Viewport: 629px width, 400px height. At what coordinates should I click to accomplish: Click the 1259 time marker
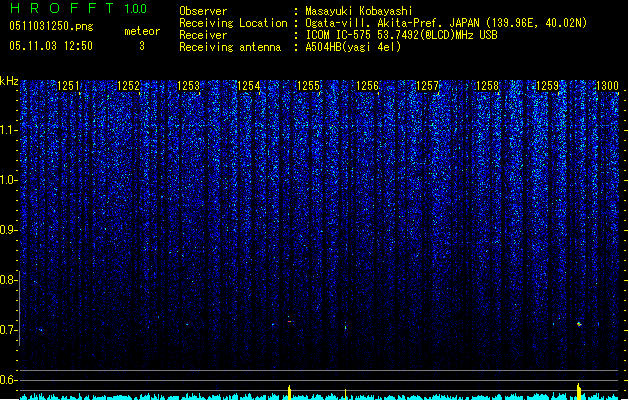point(547,85)
